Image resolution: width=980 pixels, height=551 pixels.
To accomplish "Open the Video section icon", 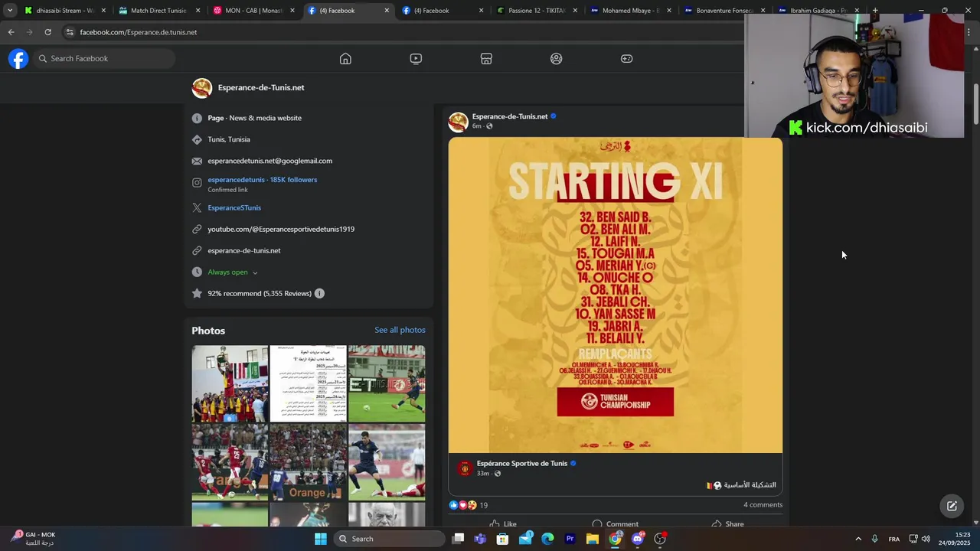I will [x=416, y=59].
